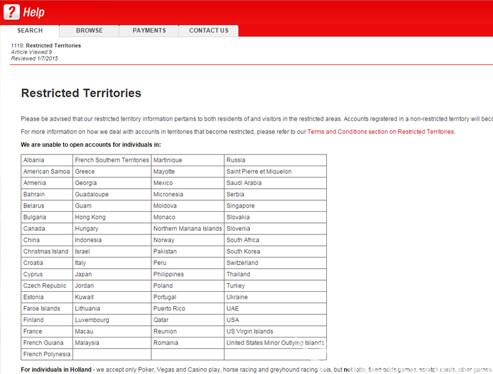Click the Israel cell
Screen dimensions: 493x374
(x=112, y=251)
